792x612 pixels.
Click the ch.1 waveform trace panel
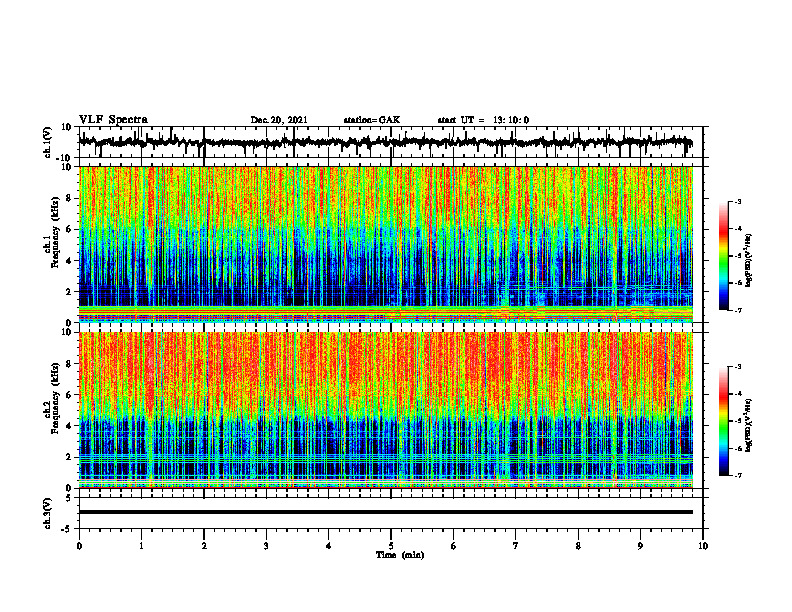point(390,142)
